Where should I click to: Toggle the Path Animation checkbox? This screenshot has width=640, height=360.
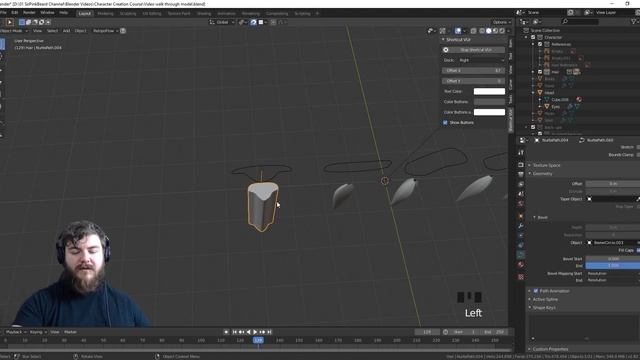point(536,291)
